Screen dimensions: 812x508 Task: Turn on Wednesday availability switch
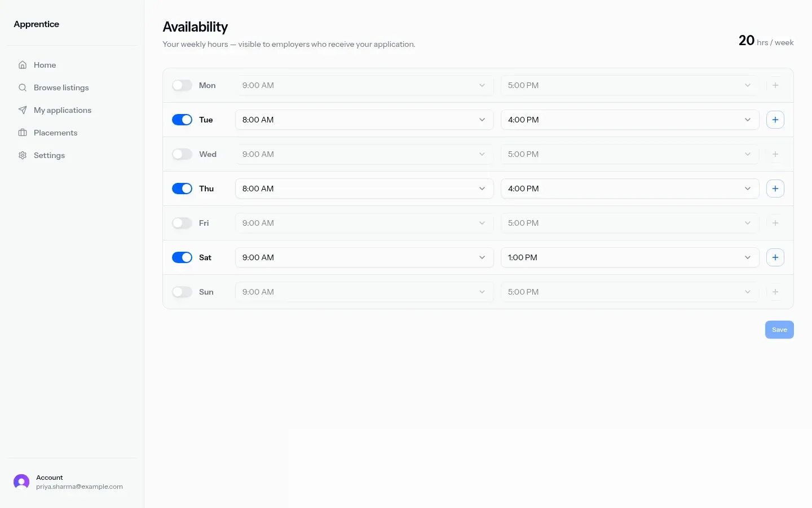[x=182, y=154]
